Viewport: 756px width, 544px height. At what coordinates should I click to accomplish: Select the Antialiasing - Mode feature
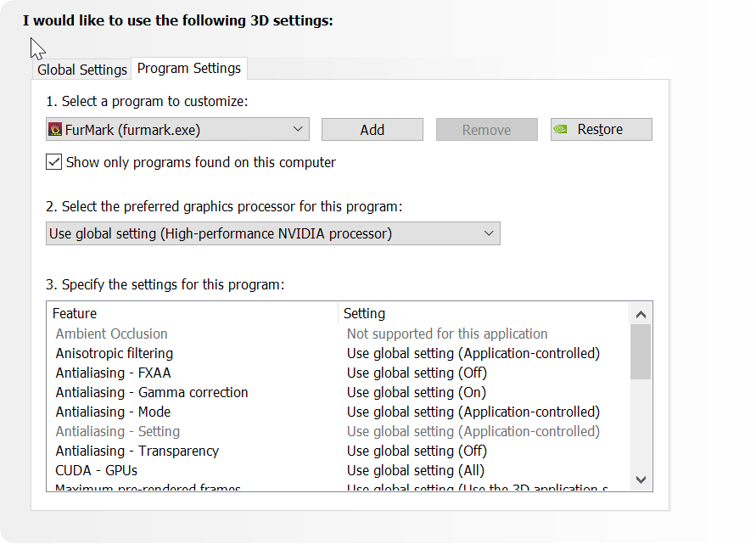pos(113,412)
